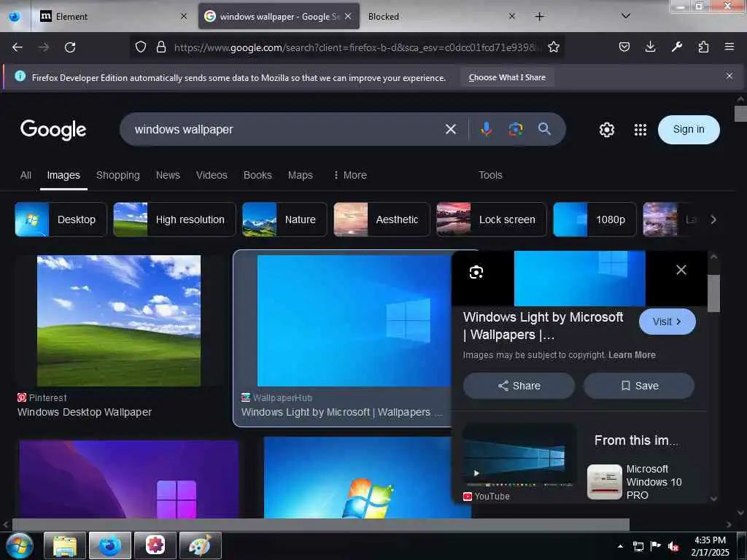Open the Google apps grid

point(640,130)
